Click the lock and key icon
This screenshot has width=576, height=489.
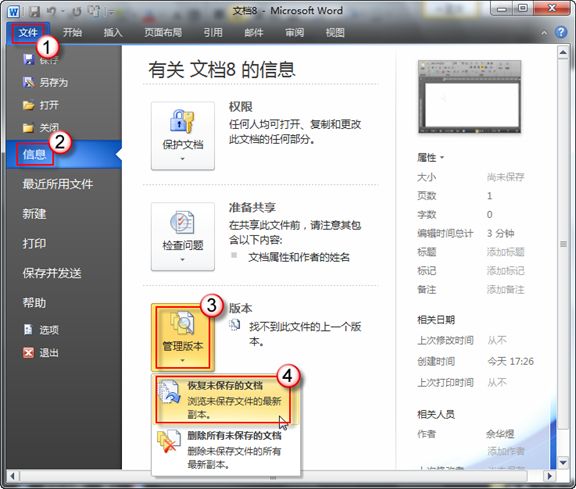[182, 121]
